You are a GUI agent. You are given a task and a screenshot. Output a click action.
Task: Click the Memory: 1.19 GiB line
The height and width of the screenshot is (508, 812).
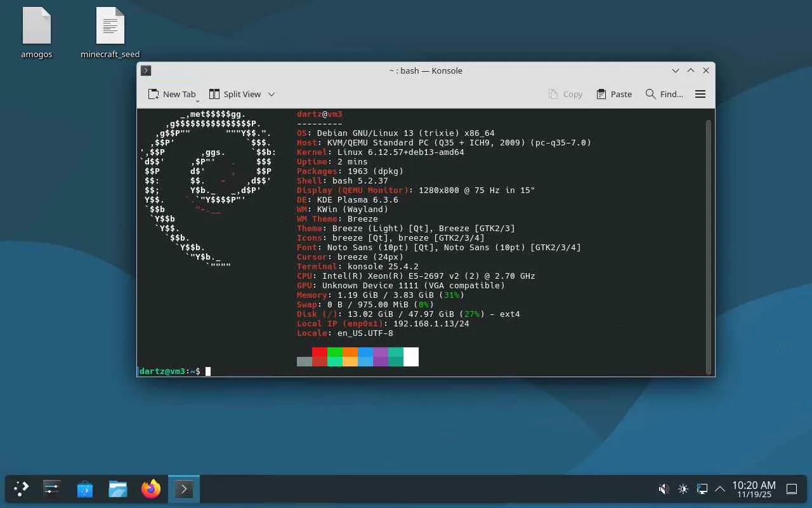tap(381, 295)
